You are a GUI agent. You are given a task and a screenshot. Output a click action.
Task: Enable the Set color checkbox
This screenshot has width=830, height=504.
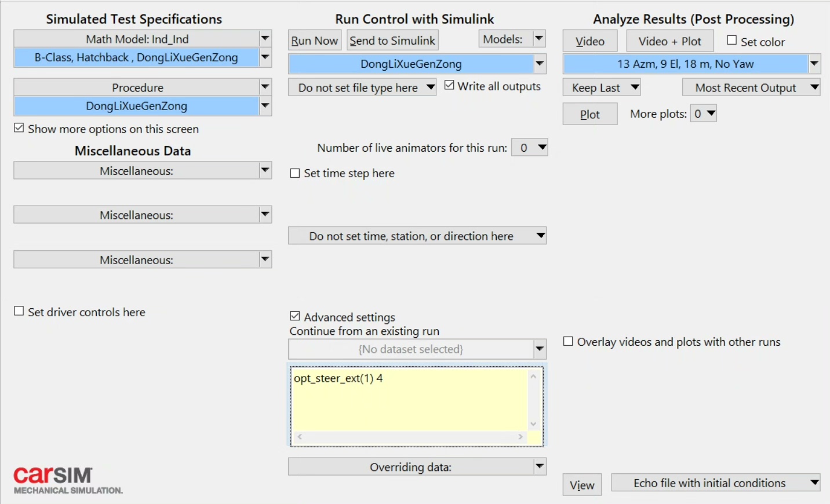click(732, 41)
